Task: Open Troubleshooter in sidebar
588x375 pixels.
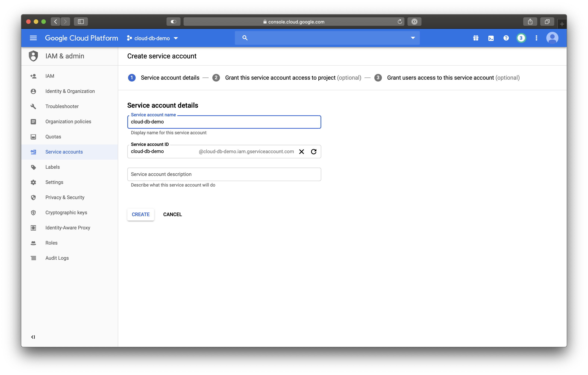Action: pyautogui.click(x=70, y=106)
